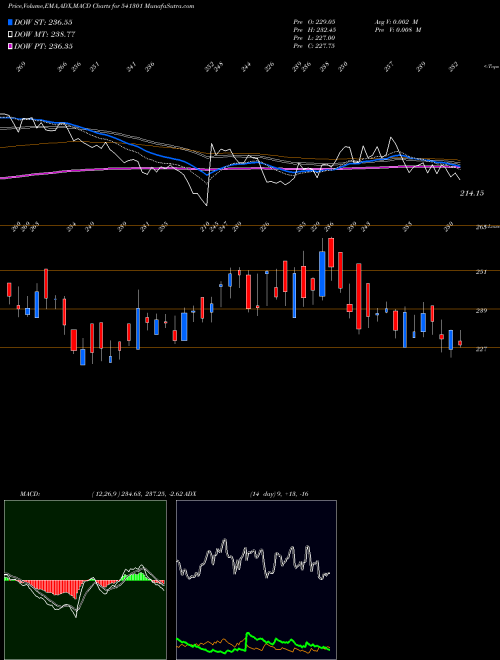Viewport: 500px width, 660px height.
Task: Click the blue DOW ST legend swatch
Action: click(10, 22)
